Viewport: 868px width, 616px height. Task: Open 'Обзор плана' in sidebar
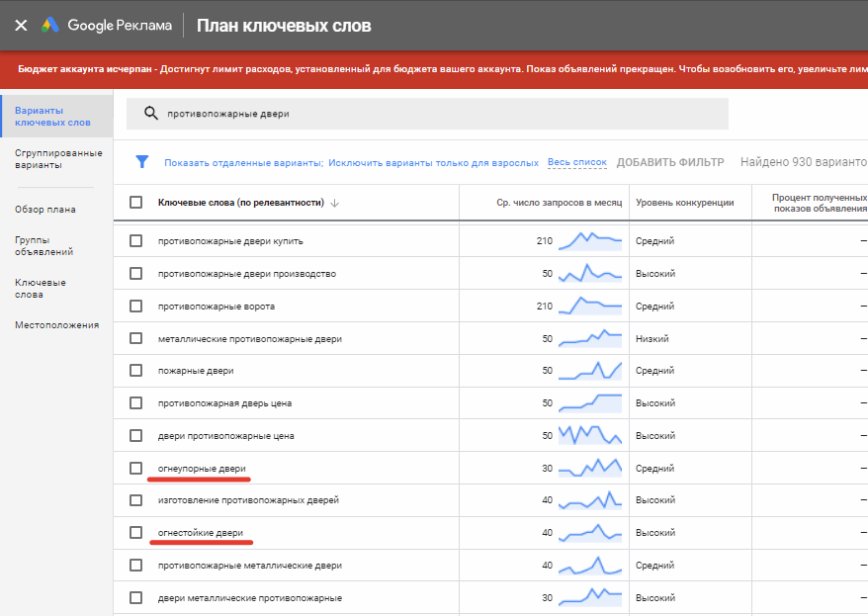(x=45, y=210)
